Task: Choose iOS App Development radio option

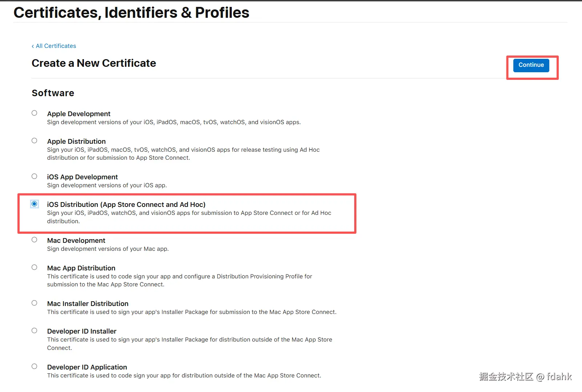Action: point(34,176)
